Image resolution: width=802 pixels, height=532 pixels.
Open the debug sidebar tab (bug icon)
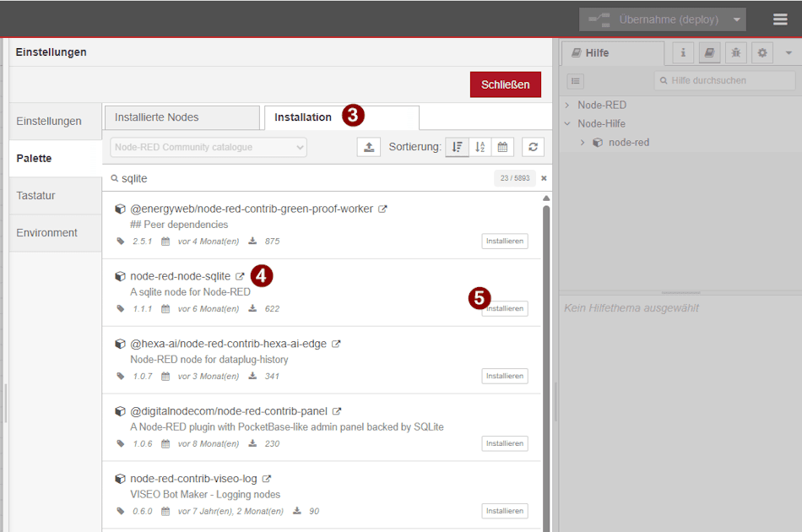735,52
